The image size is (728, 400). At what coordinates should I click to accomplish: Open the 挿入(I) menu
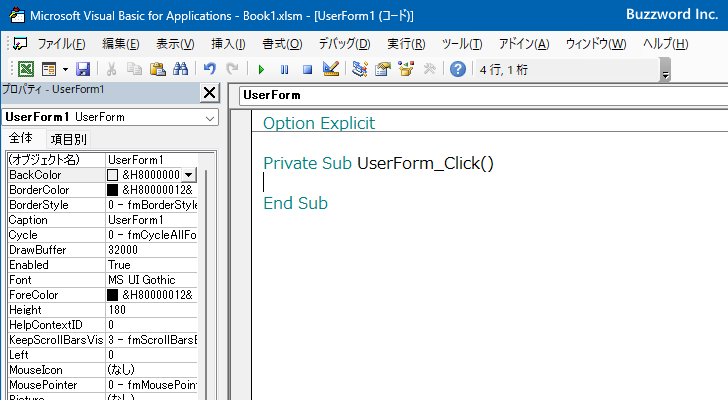(228, 44)
